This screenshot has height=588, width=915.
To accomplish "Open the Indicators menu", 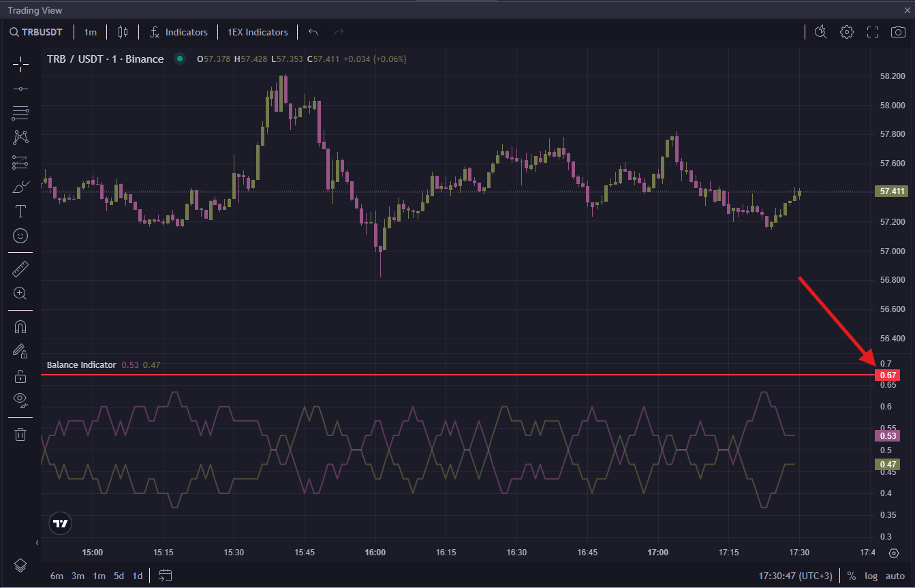I will point(179,32).
